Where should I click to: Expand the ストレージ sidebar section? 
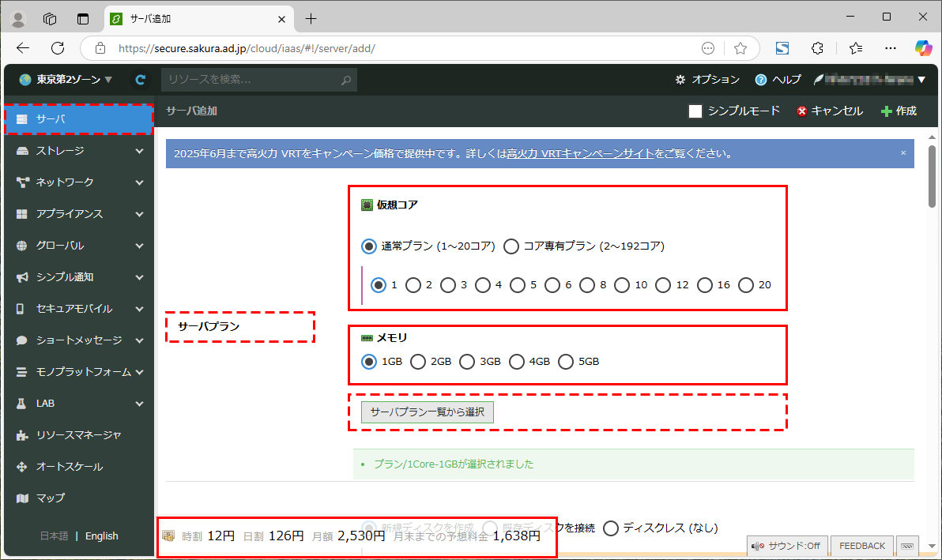(x=79, y=151)
